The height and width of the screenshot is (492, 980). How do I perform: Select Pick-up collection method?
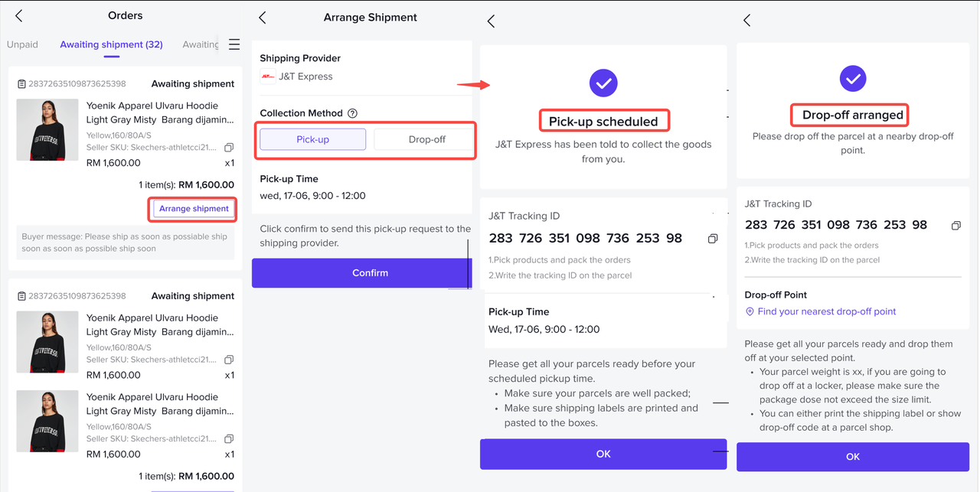pos(312,139)
